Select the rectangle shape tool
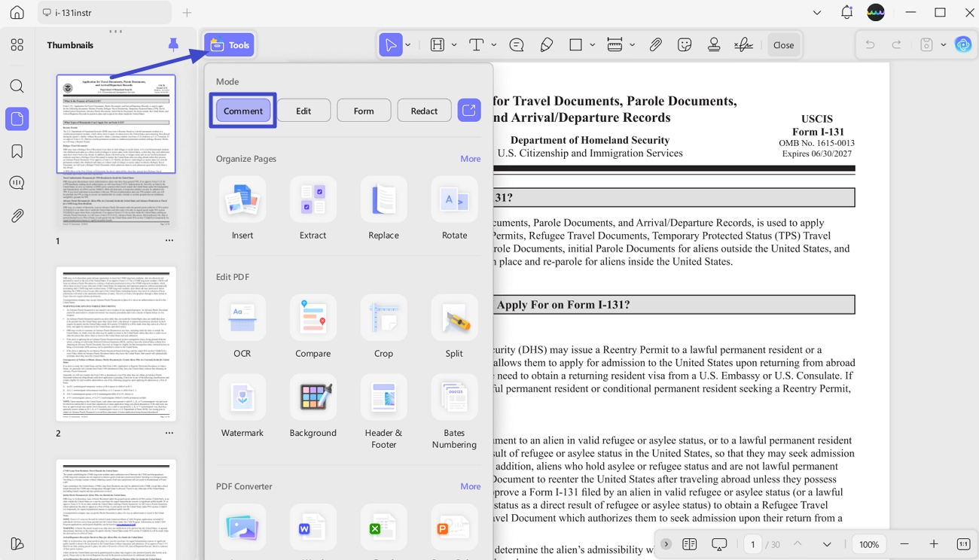The height and width of the screenshot is (560, 979). (575, 45)
